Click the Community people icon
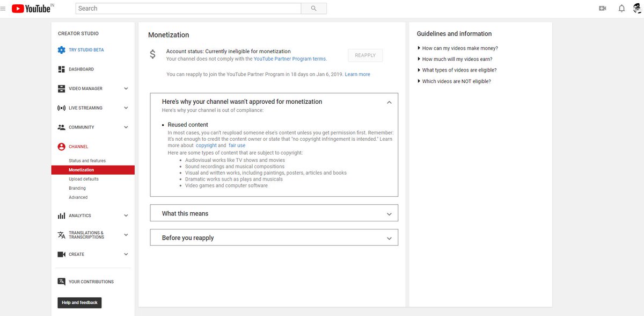Viewport: 644px width, 316px height. tap(61, 127)
